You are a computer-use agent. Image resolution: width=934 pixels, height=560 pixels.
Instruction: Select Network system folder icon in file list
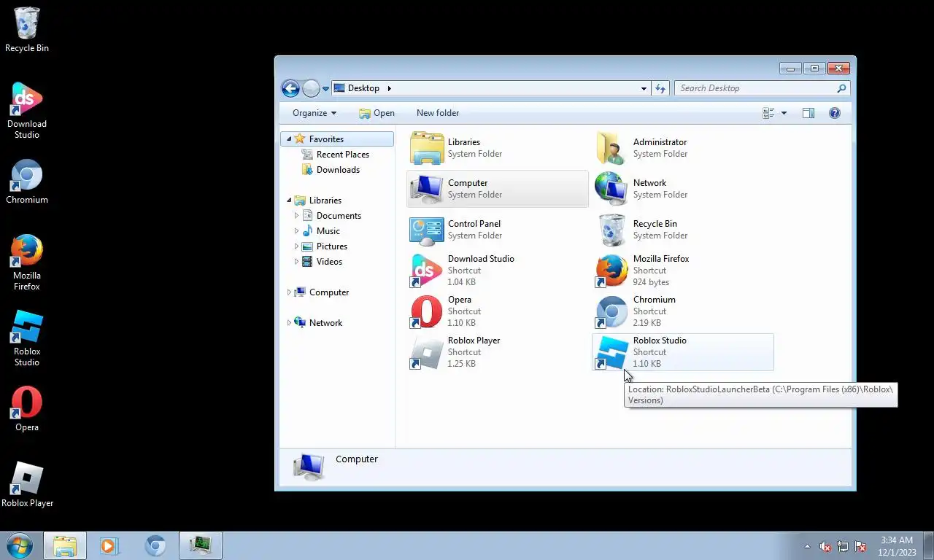(x=611, y=189)
